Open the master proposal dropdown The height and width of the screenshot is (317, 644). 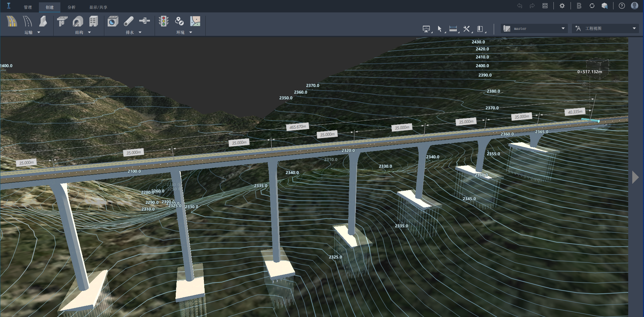534,28
